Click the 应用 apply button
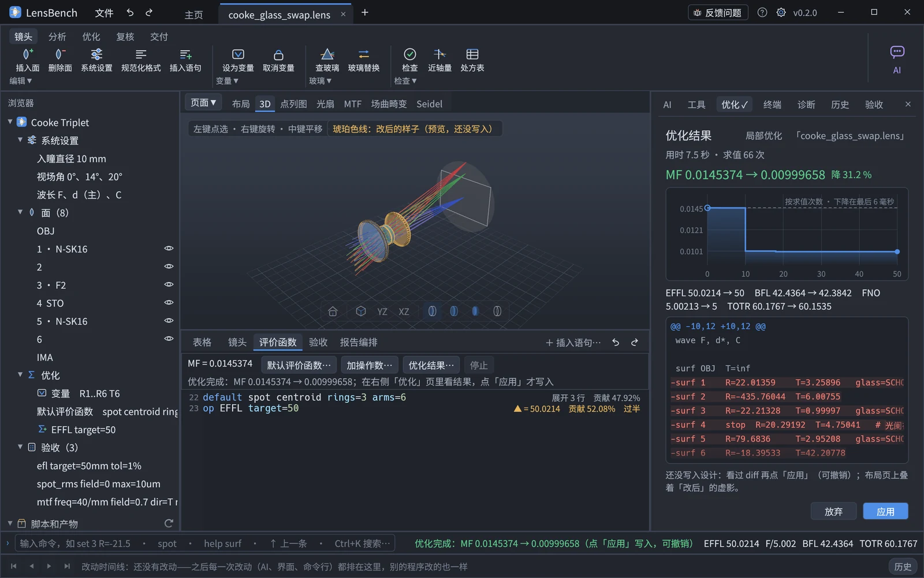The width and height of the screenshot is (924, 578). pos(885,512)
